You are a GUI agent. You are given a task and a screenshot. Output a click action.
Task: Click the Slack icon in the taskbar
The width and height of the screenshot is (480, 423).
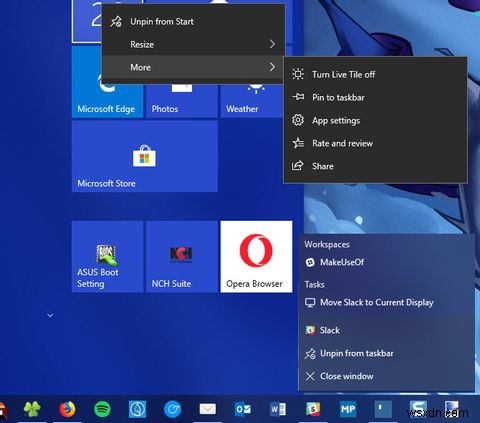[x=313, y=409]
